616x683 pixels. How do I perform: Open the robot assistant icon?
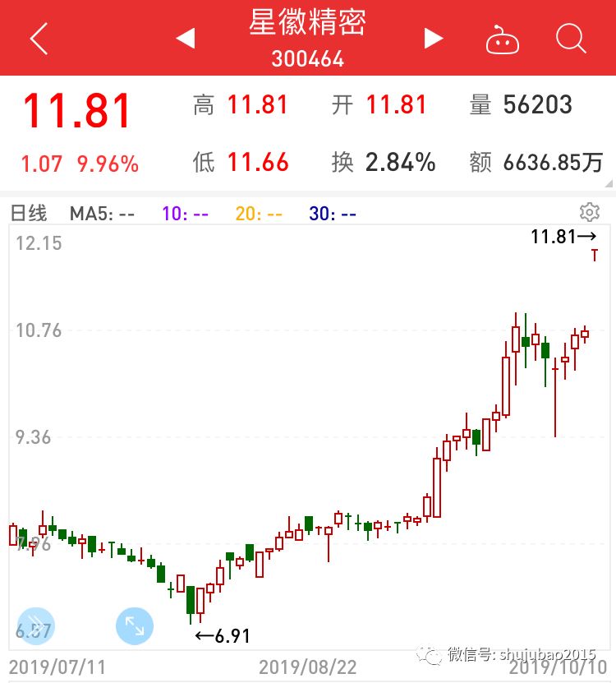coord(502,39)
